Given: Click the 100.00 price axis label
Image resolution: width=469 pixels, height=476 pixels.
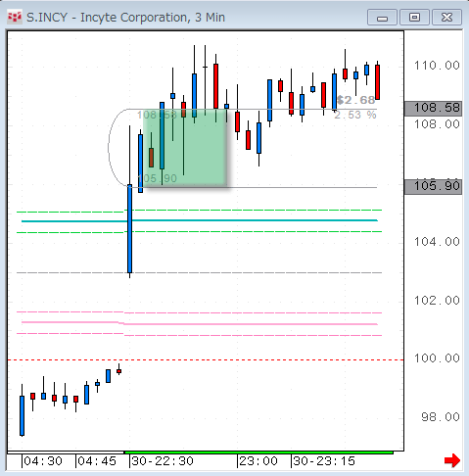Looking at the screenshot, I should click(x=437, y=358).
